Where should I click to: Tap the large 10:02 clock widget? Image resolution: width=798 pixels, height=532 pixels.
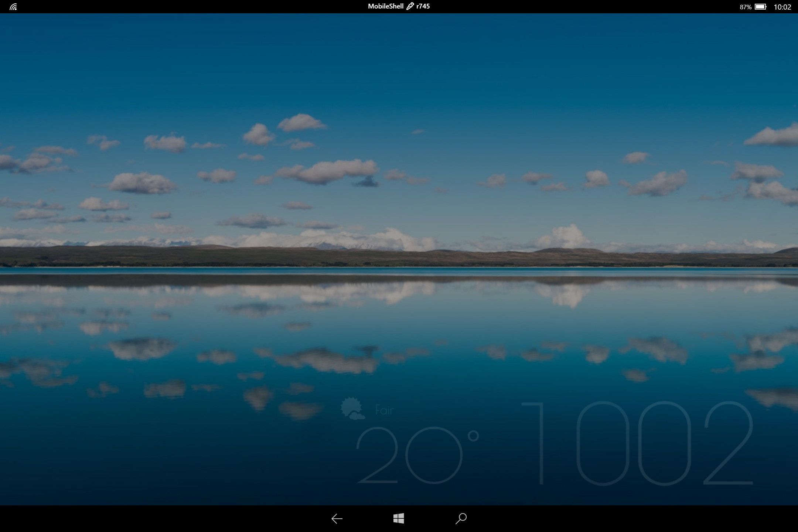[x=637, y=443]
